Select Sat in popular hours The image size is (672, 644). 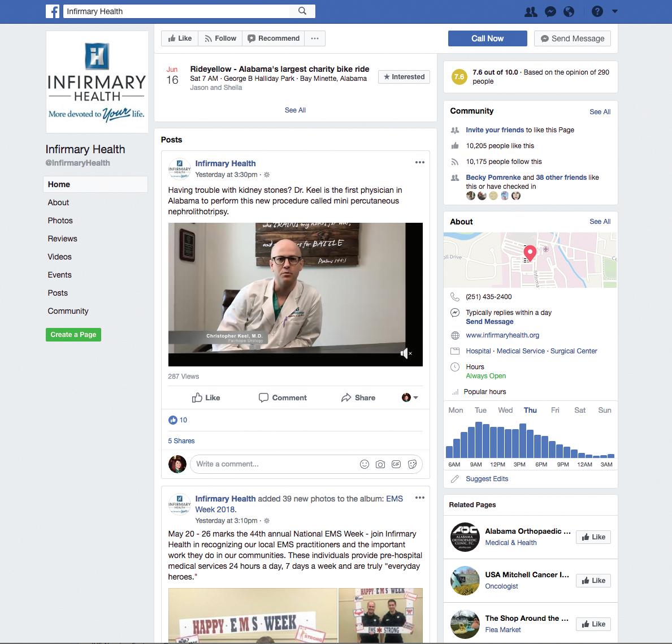579,410
